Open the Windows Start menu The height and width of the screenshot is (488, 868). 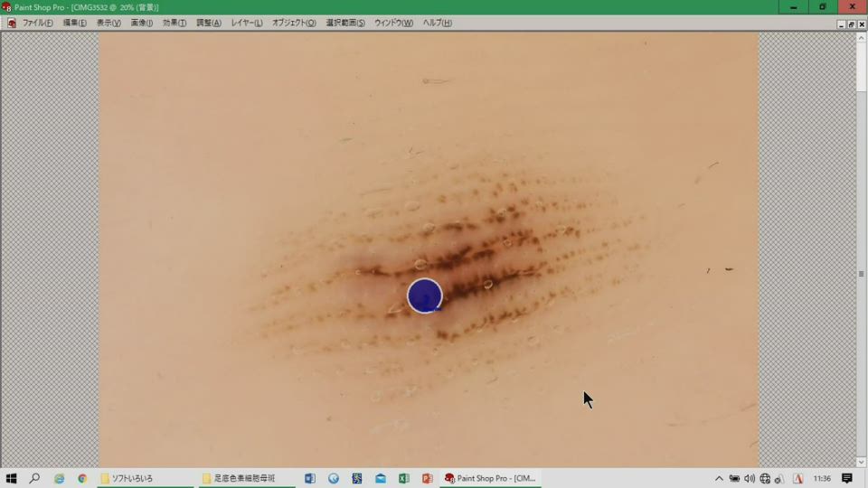point(11,478)
